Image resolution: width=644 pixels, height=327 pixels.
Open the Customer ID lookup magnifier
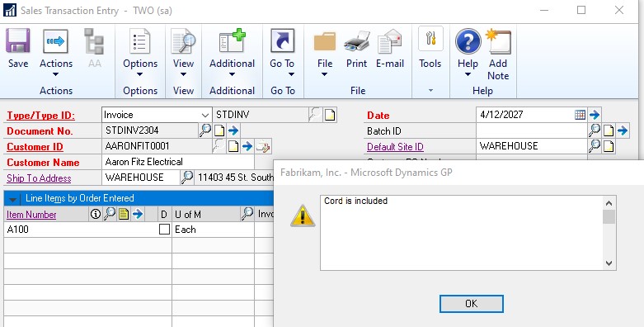click(219, 146)
